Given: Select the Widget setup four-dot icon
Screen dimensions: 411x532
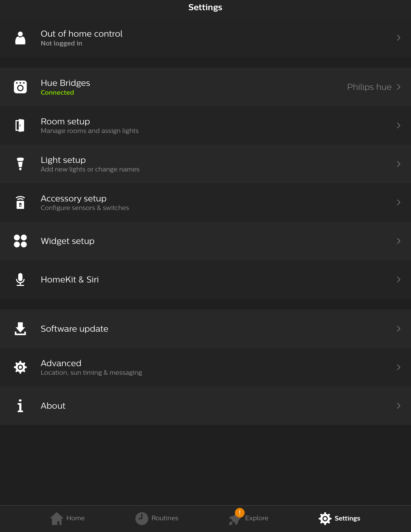Looking at the screenshot, I should pos(20,241).
